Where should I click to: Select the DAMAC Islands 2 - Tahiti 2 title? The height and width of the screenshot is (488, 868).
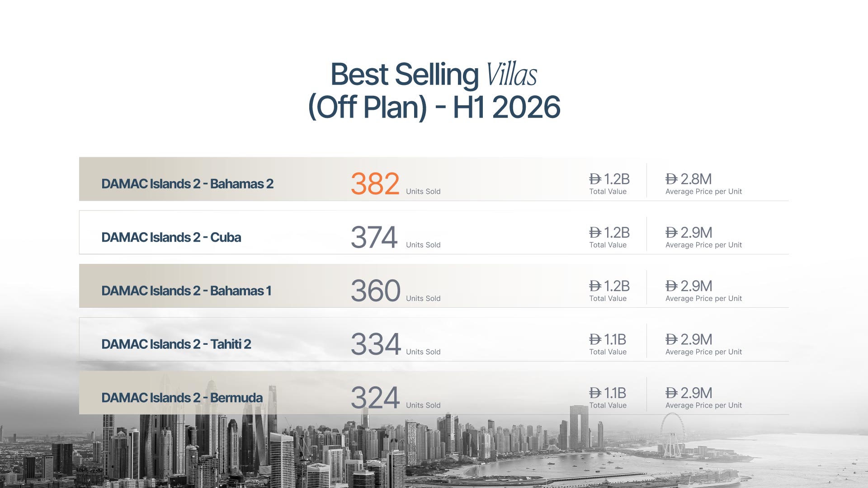coord(176,344)
